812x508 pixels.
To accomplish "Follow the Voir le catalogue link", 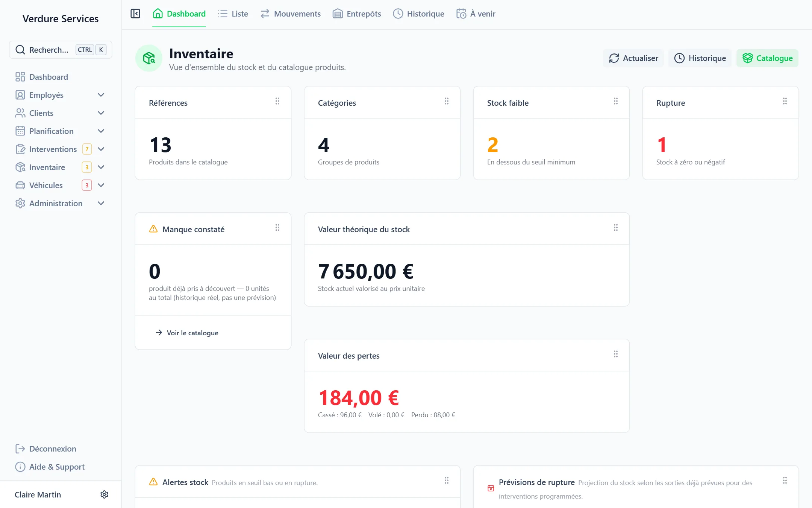I will click(187, 333).
